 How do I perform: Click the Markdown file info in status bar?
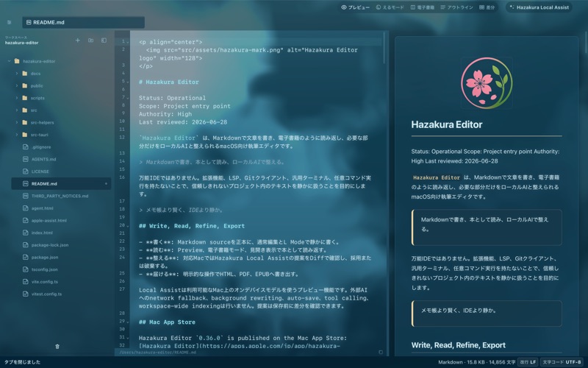pos(476,362)
